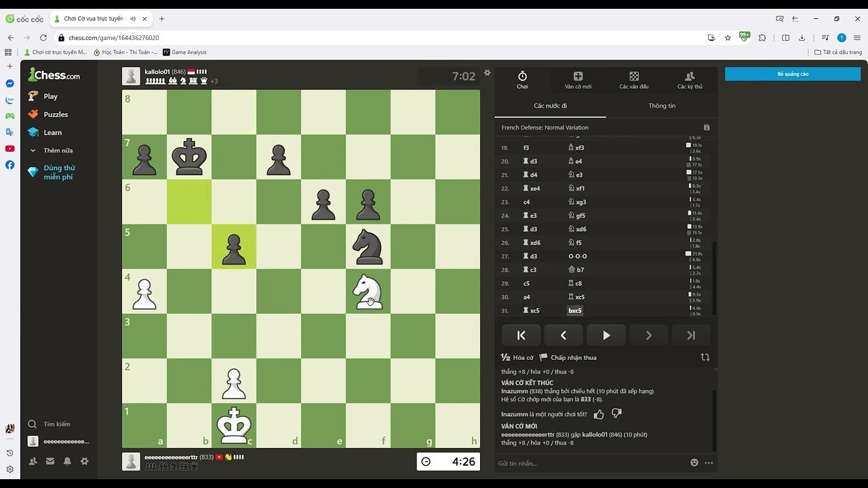The width and height of the screenshot is (868, 488).
Task: Select move O-O-O on row 27
Action: (578, 256)
